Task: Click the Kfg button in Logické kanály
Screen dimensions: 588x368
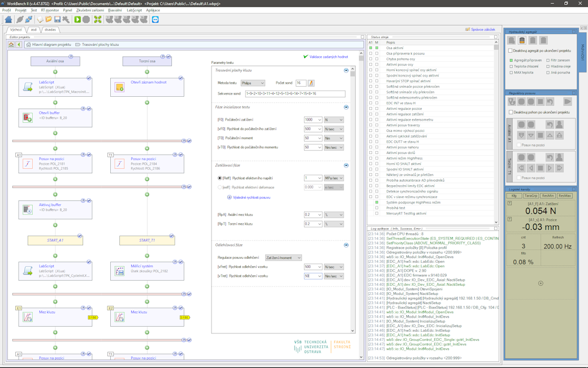Action: [514, 196]
